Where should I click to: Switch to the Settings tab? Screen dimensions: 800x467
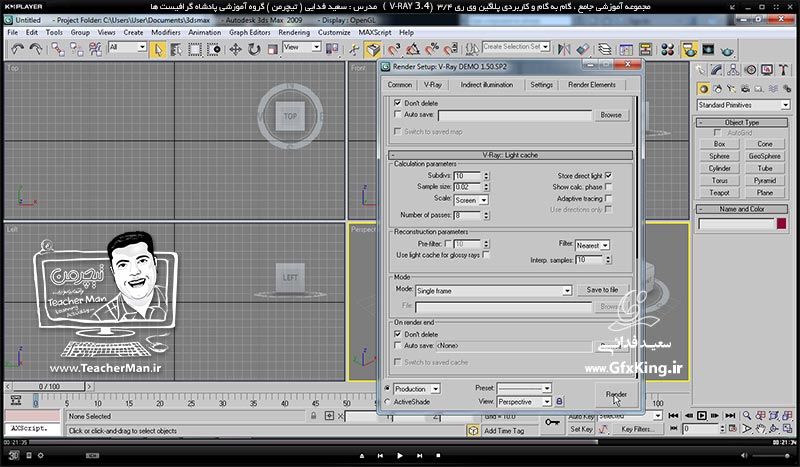[x=541, y=85]
